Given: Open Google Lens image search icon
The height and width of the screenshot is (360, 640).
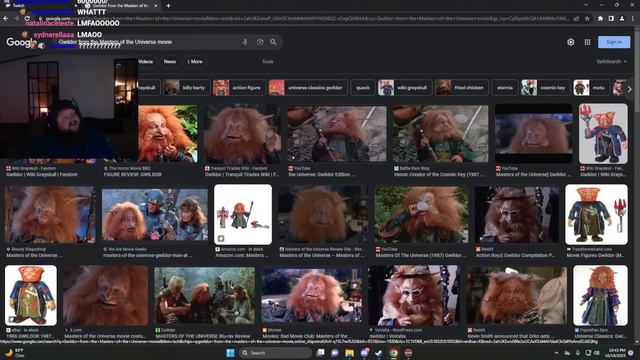Looking at the screenshot, I should point(260,42).
